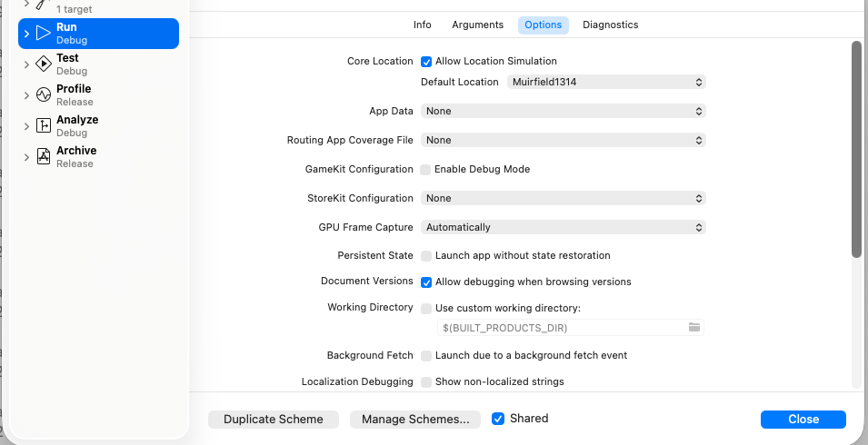Click the Run action play icon
Screen dimensions: 868x445
coord(43,34)
